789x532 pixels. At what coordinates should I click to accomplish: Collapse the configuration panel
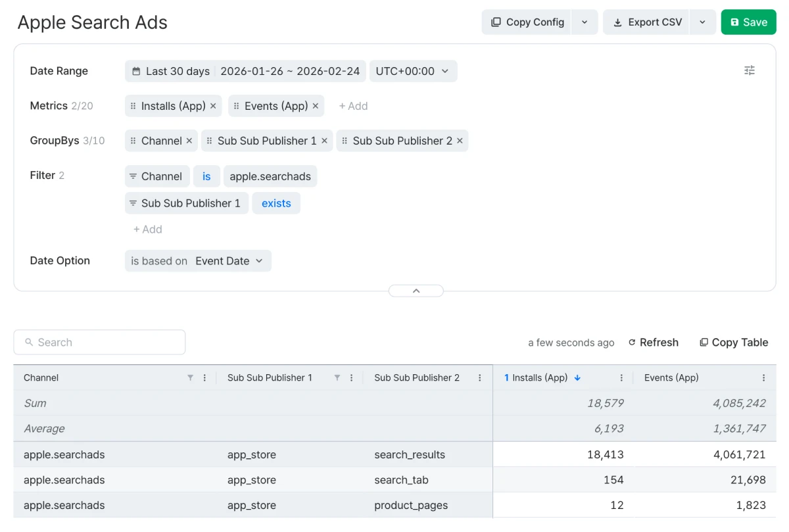pos(416,291)
